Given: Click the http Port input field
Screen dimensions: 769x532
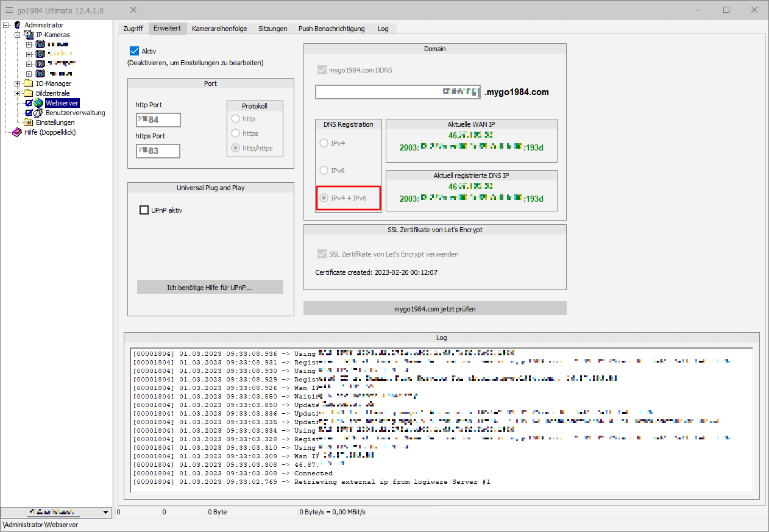Looking at the screenshot, I should coord(158,120).
